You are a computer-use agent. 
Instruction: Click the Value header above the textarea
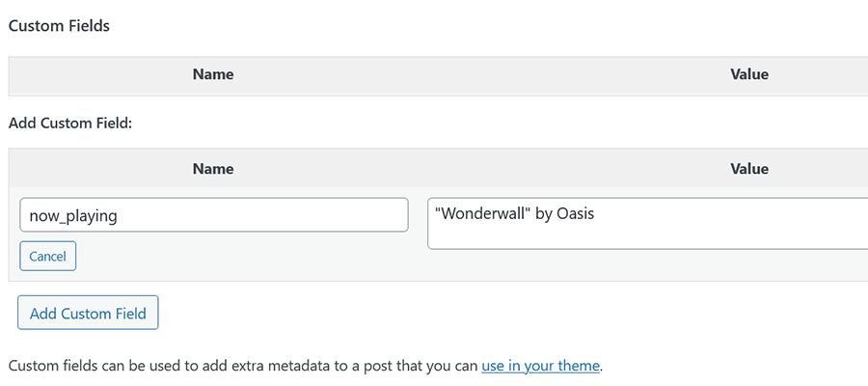coord(749,168)
